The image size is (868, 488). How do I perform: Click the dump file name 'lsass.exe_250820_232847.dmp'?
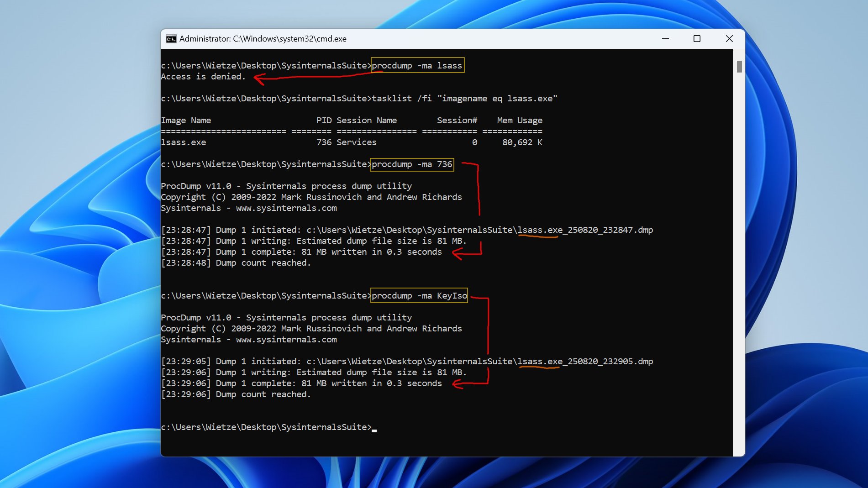click(585, 230)
